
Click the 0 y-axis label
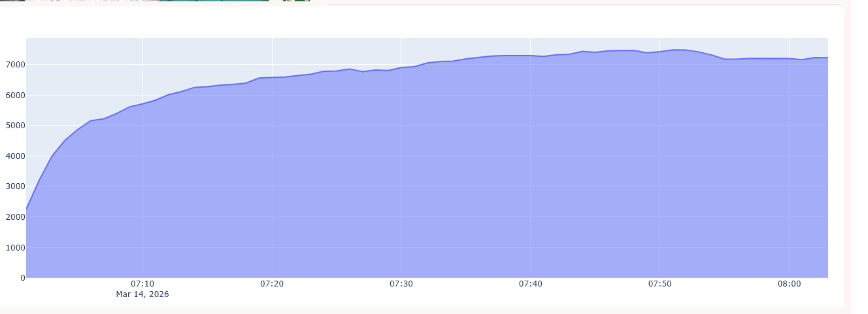(x=22, y=278)
